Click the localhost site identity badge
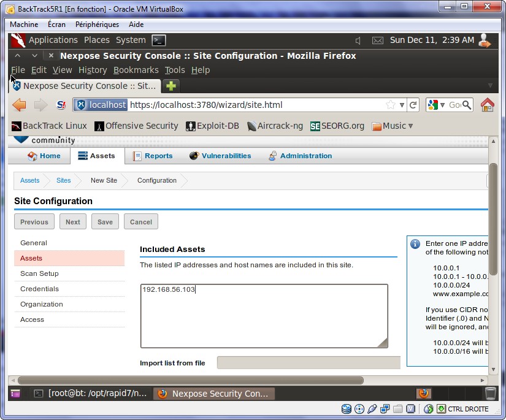The height and width of the screenshot is (420, 506). tap(101, 105)
